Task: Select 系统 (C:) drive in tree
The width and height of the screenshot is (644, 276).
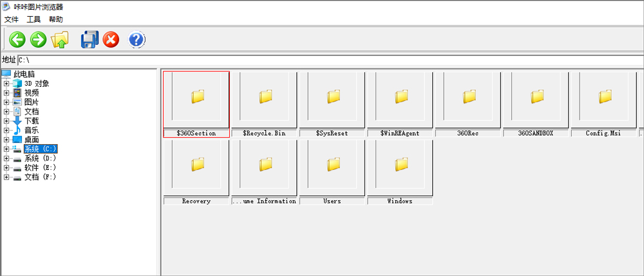Action: click(40, 149)
